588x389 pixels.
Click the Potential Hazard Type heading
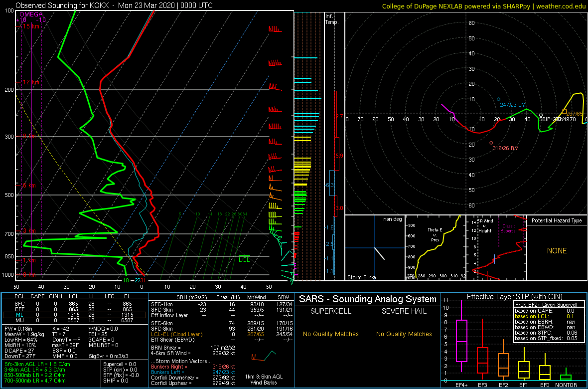pyautogui.click(x=557, y=220)
